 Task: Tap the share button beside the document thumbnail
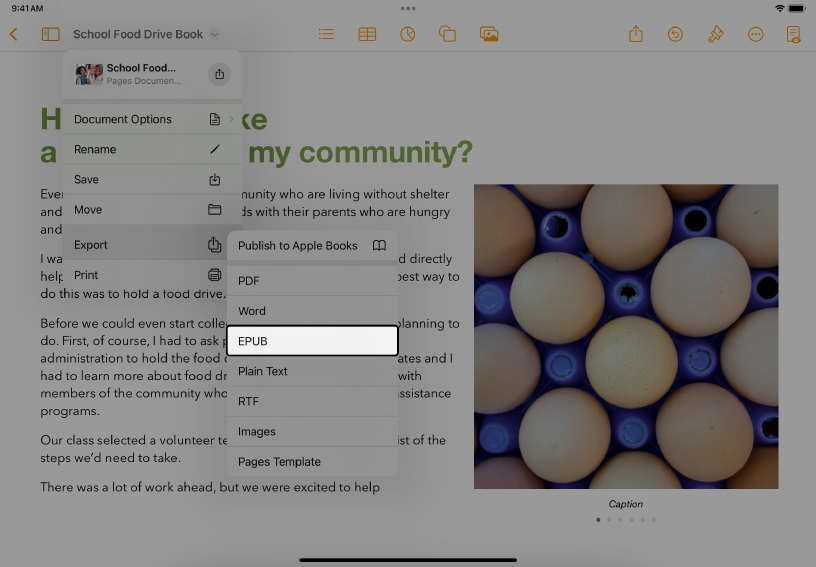220,74
